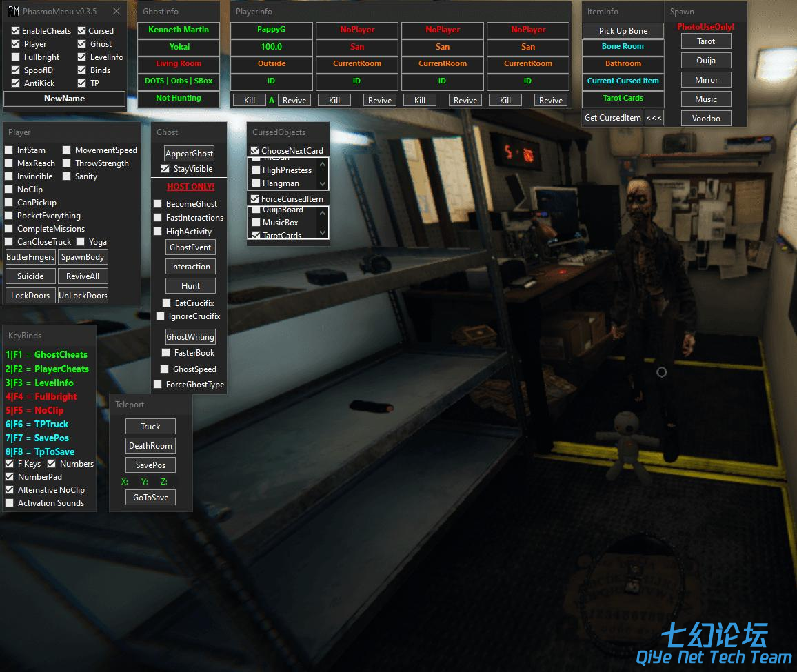Click the SavePos button
The width and height of the screenshot is (797, 672).
(x=150, y=465)
